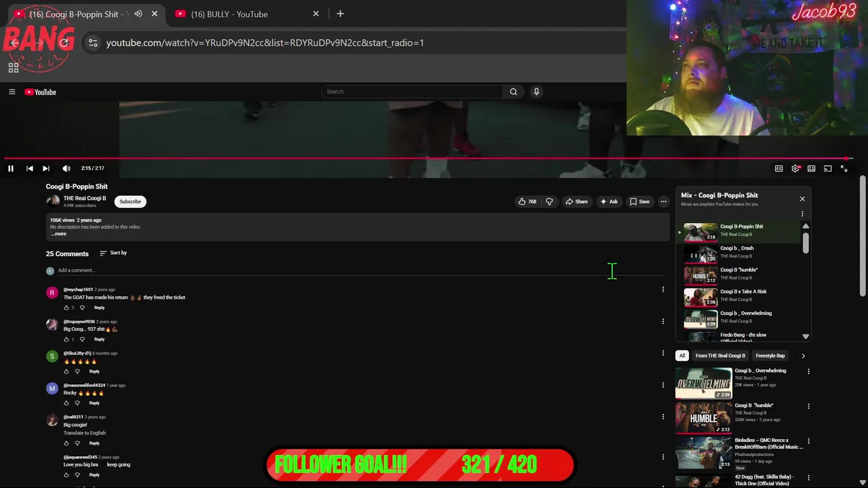Click Translate to English under Big coogie
The width and height of the screenshot is (868, 488).
[85, 433]
